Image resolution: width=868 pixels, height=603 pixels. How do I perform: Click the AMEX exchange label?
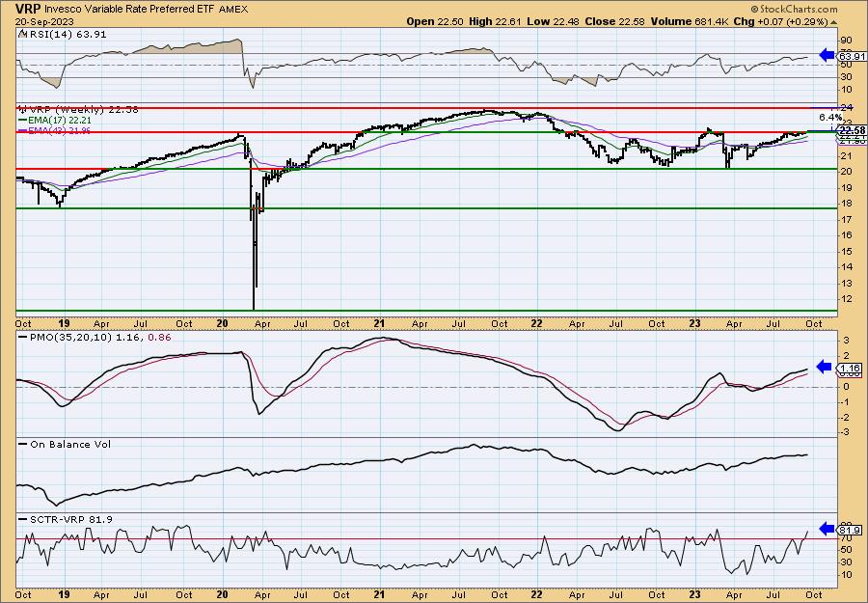coord(233,10)
